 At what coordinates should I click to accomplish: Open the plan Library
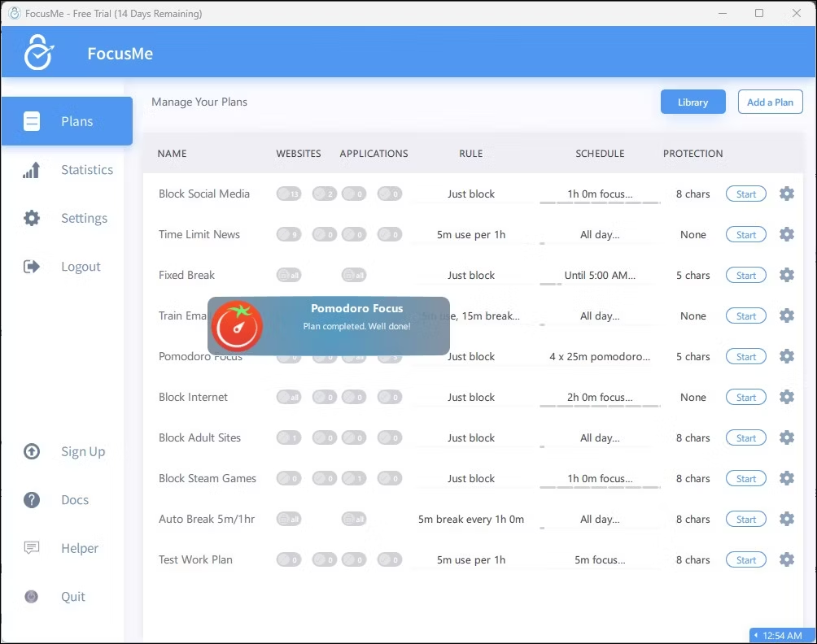pyautogui.click(x=693, y=102)
